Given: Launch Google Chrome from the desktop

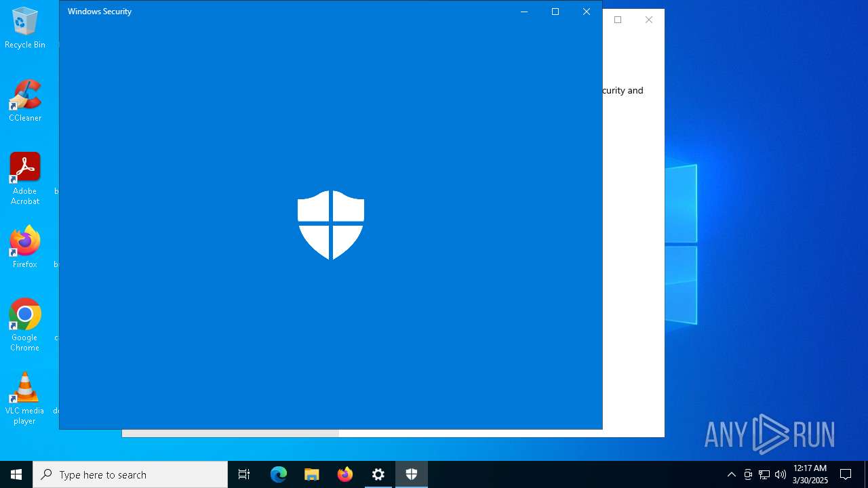Looking at the screenshot, I should 25,325.
